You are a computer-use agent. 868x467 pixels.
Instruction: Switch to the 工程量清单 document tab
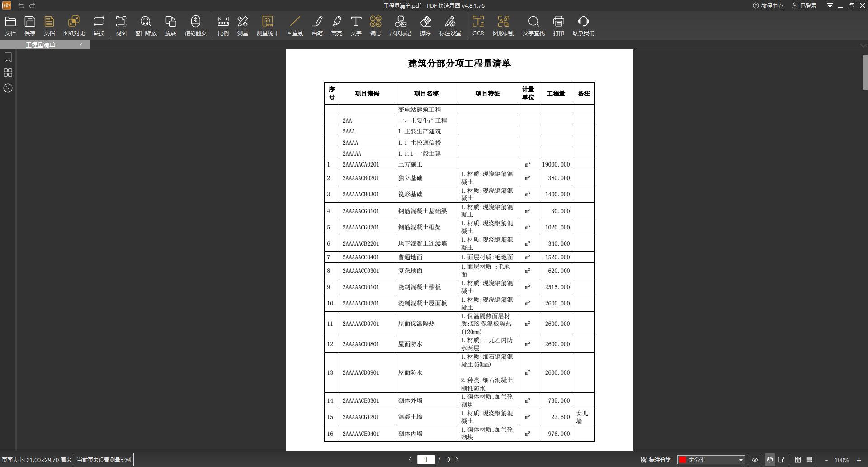41,44
